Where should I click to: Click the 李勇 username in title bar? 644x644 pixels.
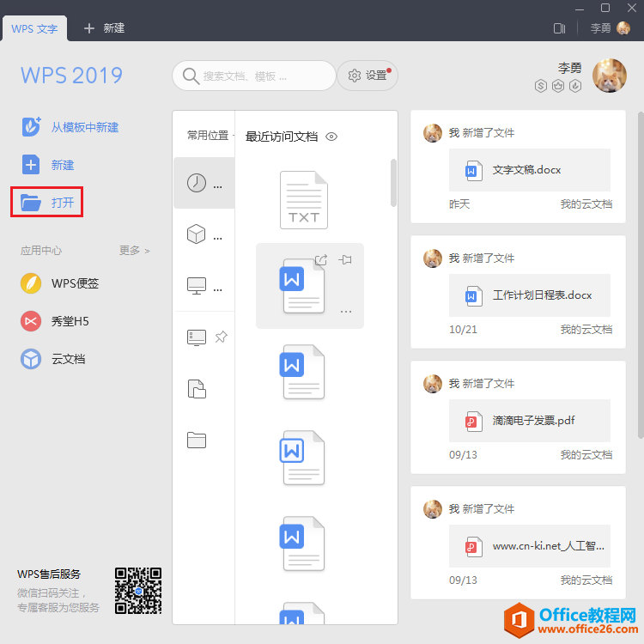600,28
